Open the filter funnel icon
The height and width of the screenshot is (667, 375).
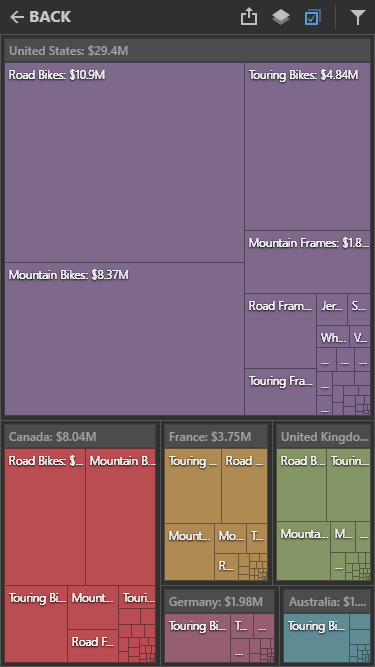358,17
